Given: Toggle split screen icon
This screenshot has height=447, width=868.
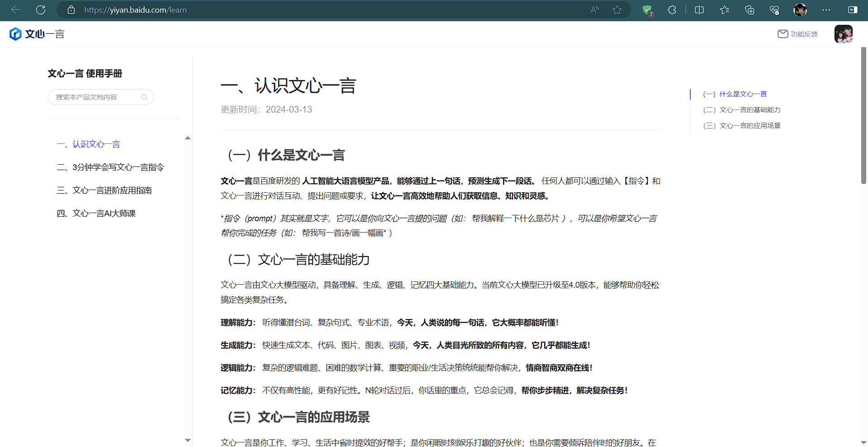Looking at the screenshot, I should (699, 10).
